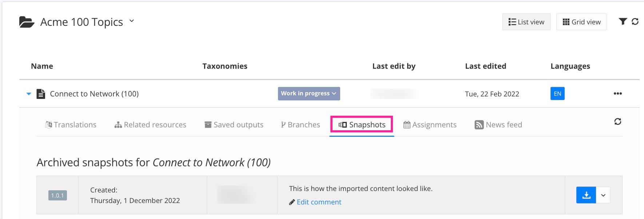
Task: Expand the Acme 100 Topics folder dropdown
Action: (x=132, y=21)
